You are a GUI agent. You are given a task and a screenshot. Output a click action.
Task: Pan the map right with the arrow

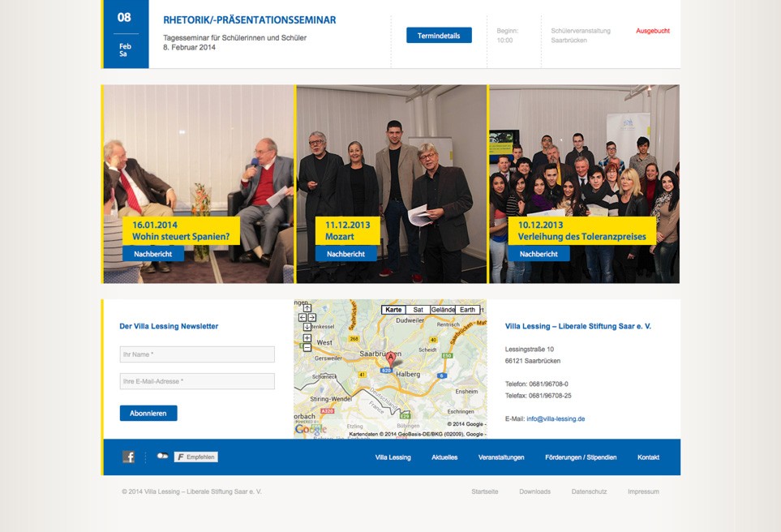pos(311,317)
